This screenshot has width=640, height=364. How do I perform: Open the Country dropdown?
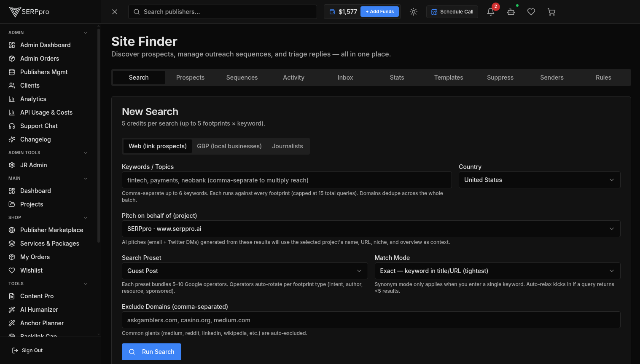[539, 180]
